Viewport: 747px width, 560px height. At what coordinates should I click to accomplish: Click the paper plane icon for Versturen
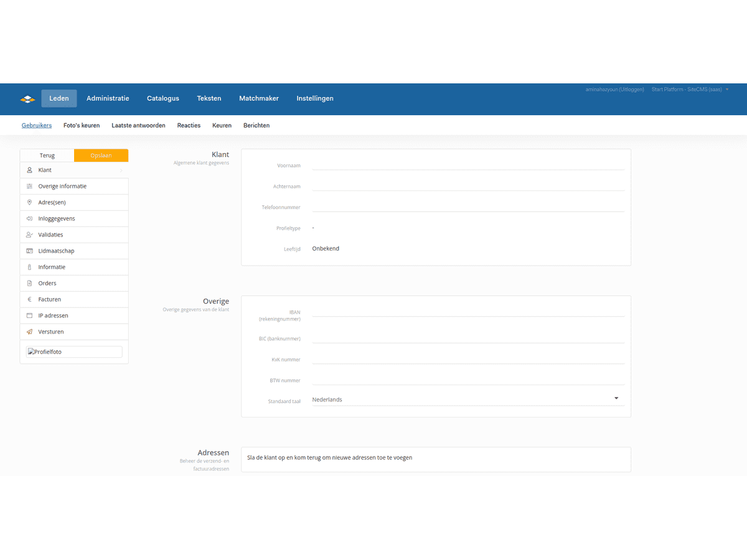point(29,332)
